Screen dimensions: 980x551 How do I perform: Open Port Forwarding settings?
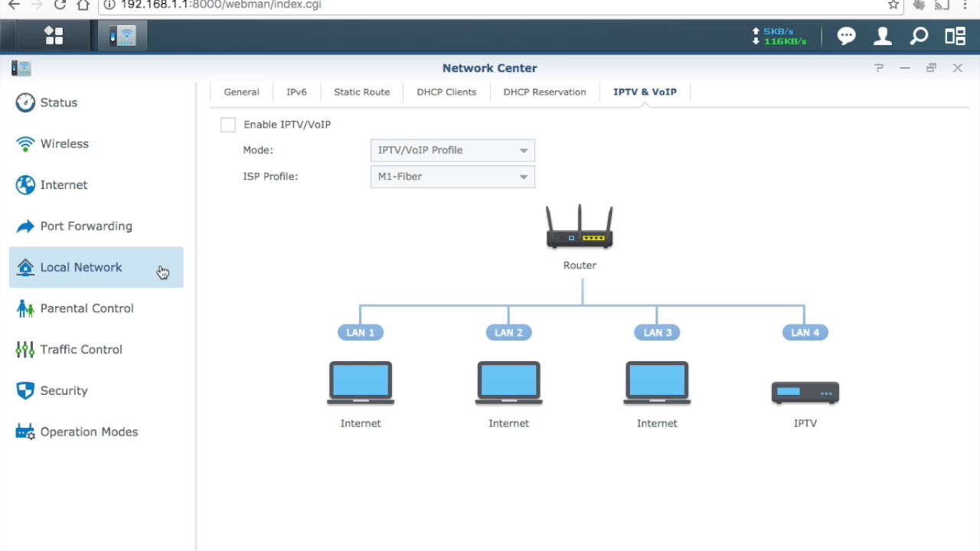96,227
